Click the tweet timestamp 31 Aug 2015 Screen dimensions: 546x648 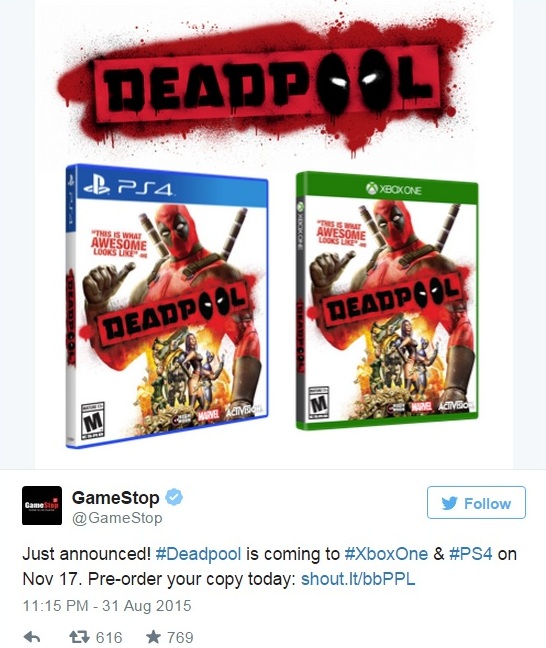point(107,605)
